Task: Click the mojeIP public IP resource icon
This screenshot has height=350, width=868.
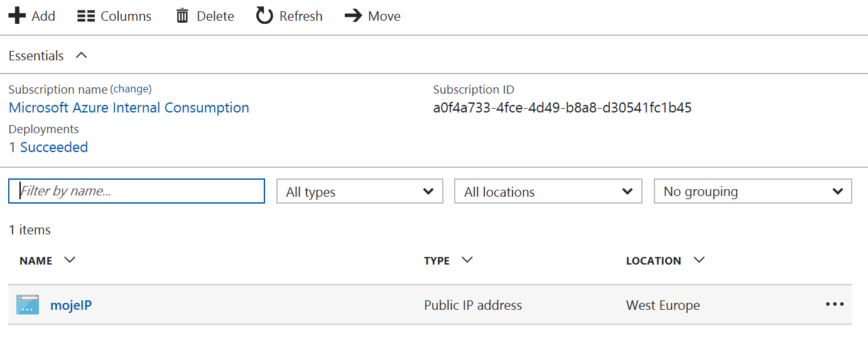Action: [28, 305]
